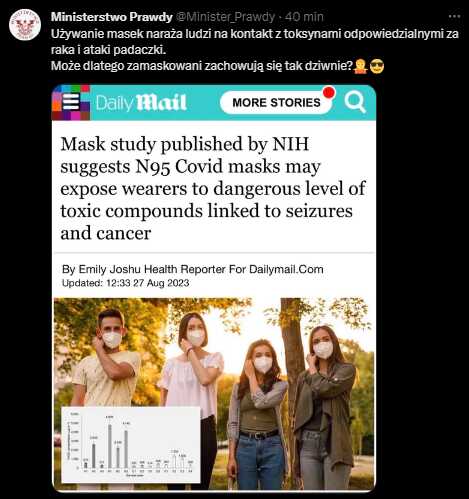Open the bar chart inset in photo

131,445
